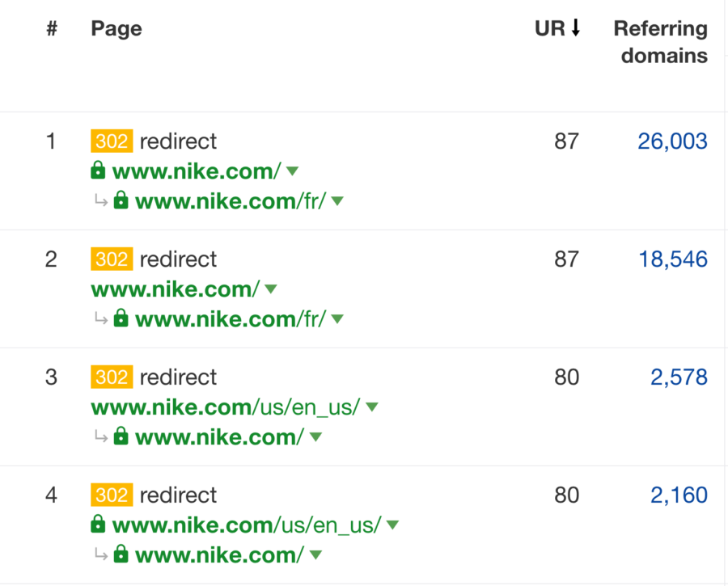
Task: Open 26,003 referring domains link
Action: (x=672, y=141)
